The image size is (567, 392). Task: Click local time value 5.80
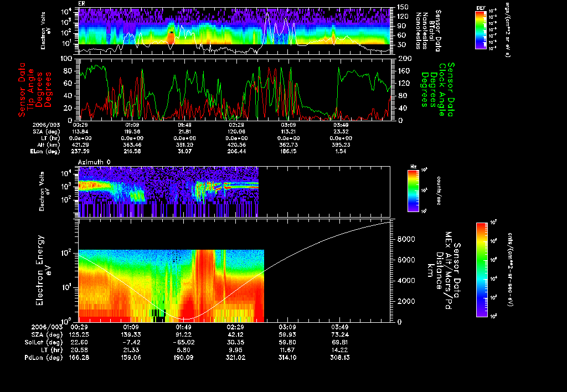coord(183,350)
